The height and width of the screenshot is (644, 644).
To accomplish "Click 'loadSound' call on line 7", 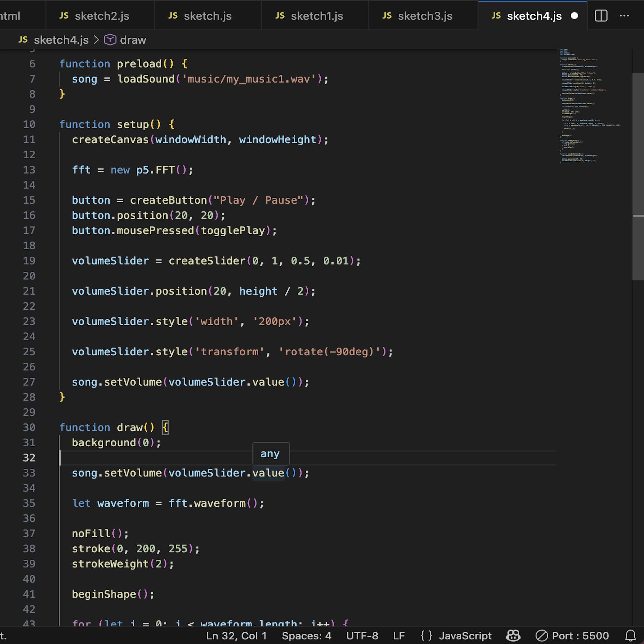I will coord(146,79).
